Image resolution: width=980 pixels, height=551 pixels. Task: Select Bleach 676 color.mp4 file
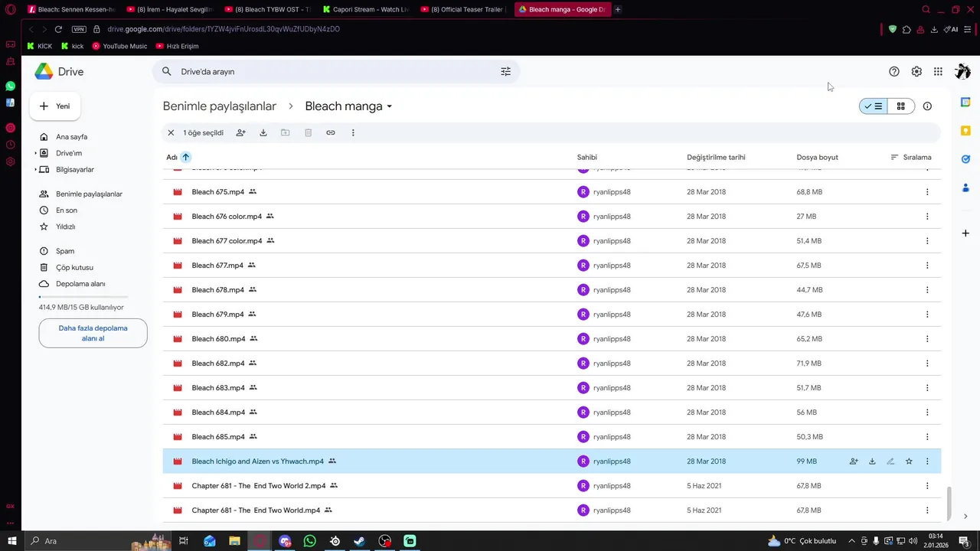552,217
